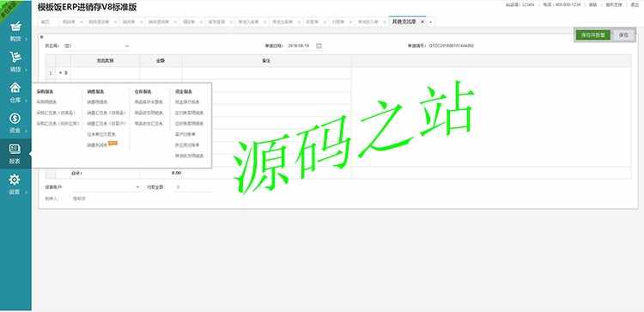Viewport: 644px width, 312px height.
Task: Click the 退出 logout link
Action: pos(635,4)
